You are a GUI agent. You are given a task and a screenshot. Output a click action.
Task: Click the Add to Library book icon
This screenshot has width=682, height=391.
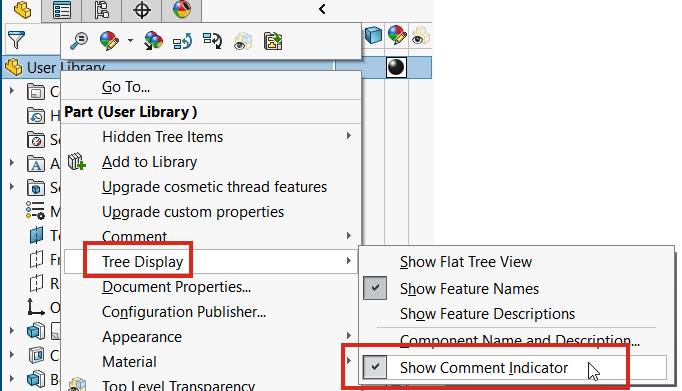77,162
